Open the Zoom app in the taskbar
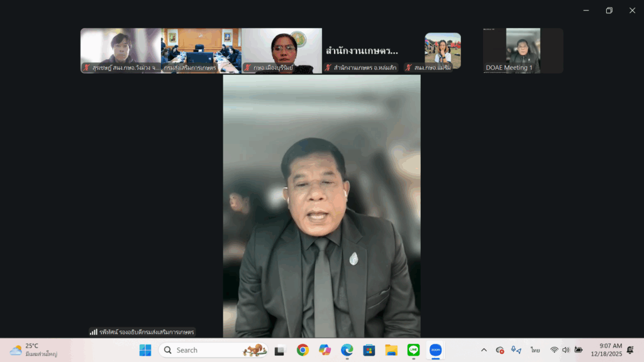644x362 pixels. point(435,350)
